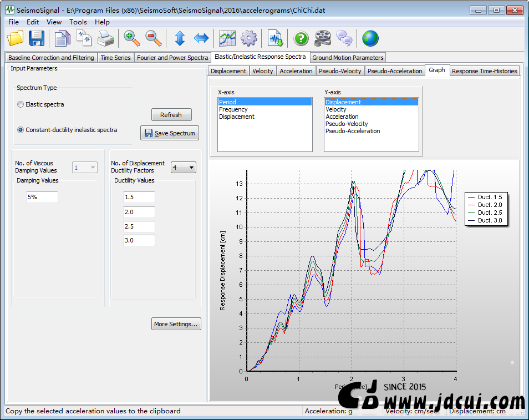This screenshot has width=529, height=420.
Task: Switch to Ground Motion Parameters tab
Action: 348,58
